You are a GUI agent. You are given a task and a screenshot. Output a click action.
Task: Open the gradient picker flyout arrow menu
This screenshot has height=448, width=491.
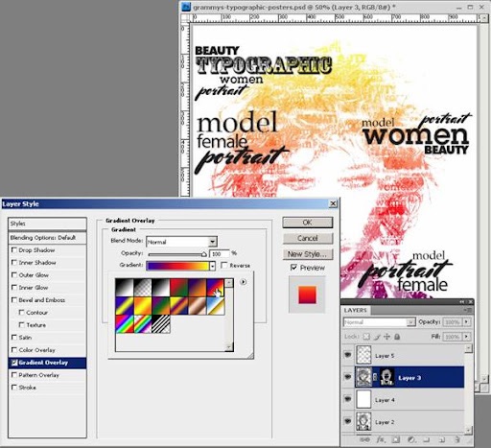coord(244,282)
